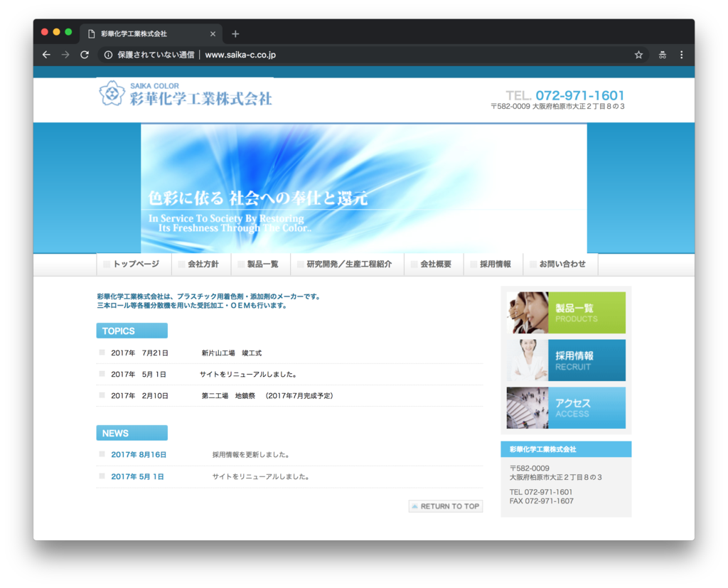Open site info for the not-secure connection
Viewport: 728px width, 588px height.
point(108,55)
